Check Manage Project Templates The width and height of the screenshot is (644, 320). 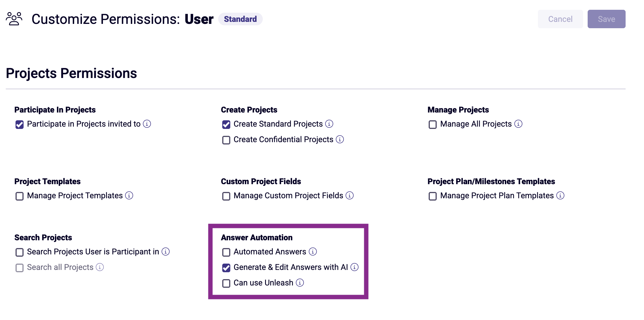click(20, 196)
